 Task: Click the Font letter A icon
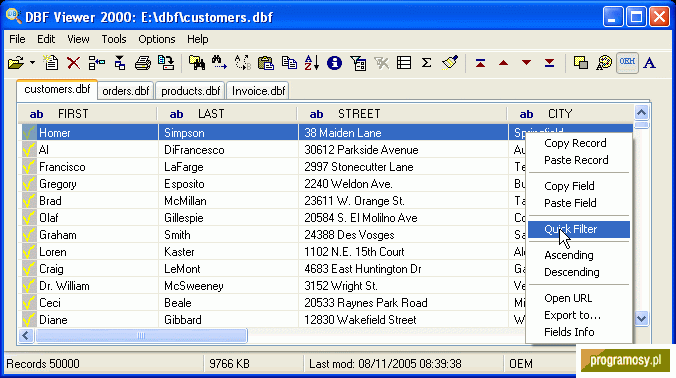(649, 63)
